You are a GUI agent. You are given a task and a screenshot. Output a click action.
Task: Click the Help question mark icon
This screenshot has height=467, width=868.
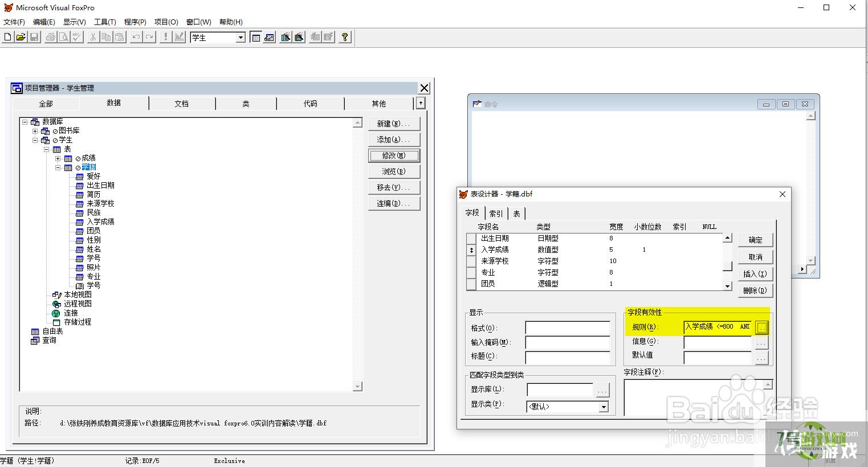point(345,37)
